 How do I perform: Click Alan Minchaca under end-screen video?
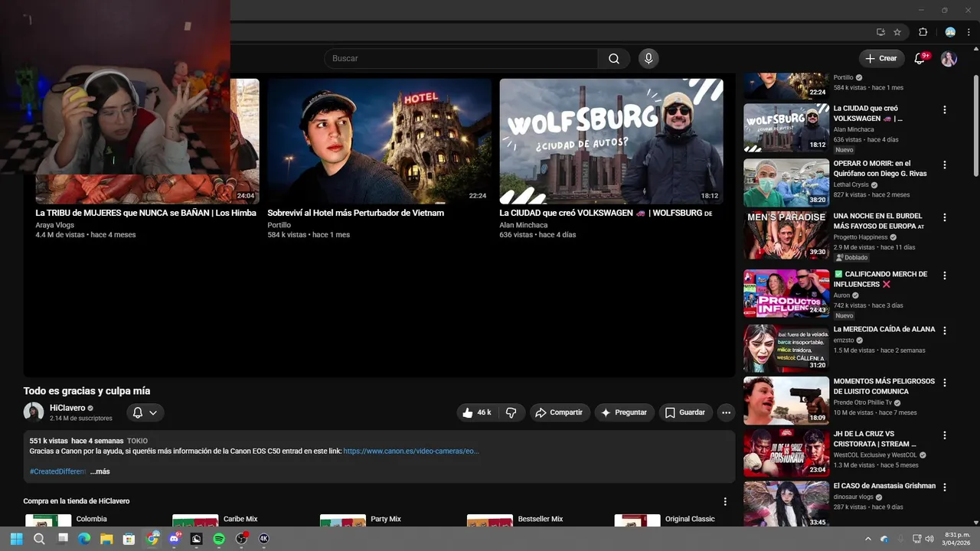point(524,225)
